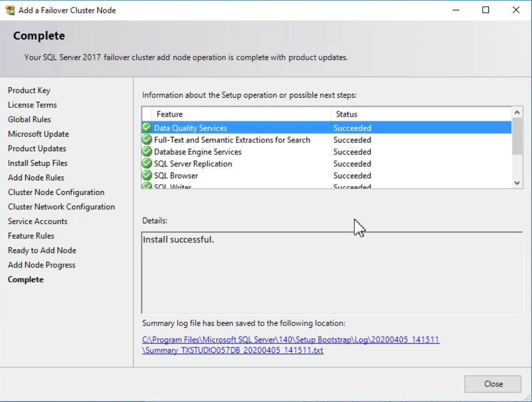This screenshot has width=532, height=402.
Task: Click scroll up arrow of feature list
Action: click(517, 112)
